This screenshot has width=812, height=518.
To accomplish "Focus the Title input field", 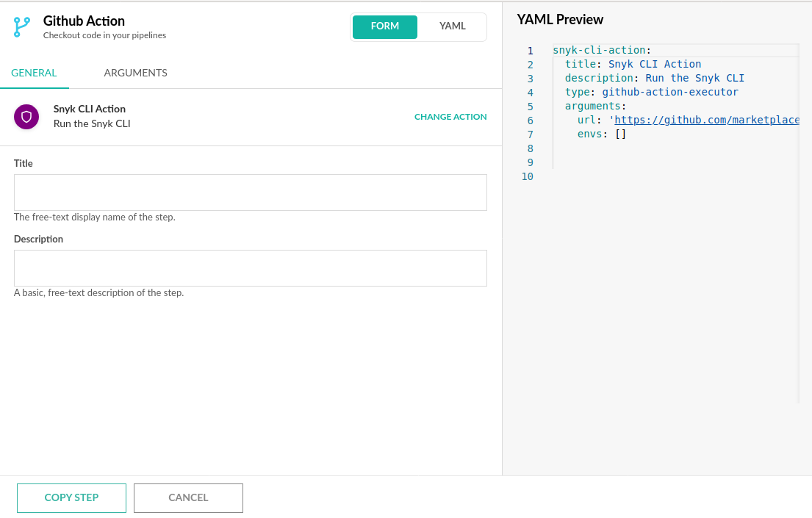I will [x=250, y=193].
